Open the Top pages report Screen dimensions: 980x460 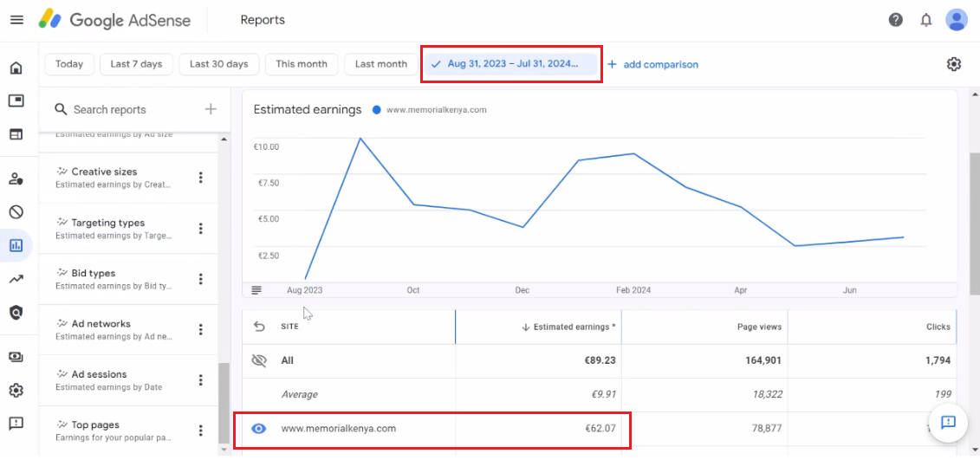128,431
